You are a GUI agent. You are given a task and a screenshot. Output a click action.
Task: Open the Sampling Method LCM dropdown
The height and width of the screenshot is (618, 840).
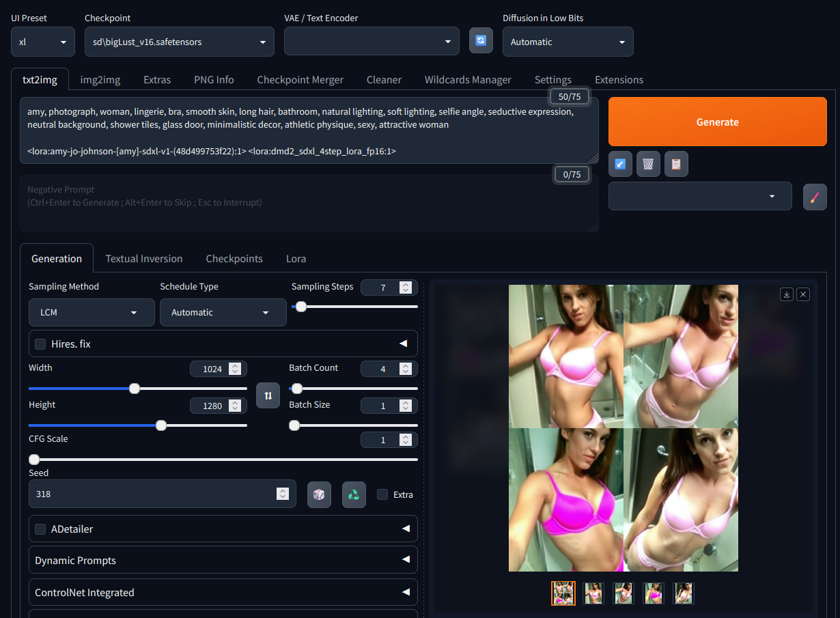pos(92,312)
